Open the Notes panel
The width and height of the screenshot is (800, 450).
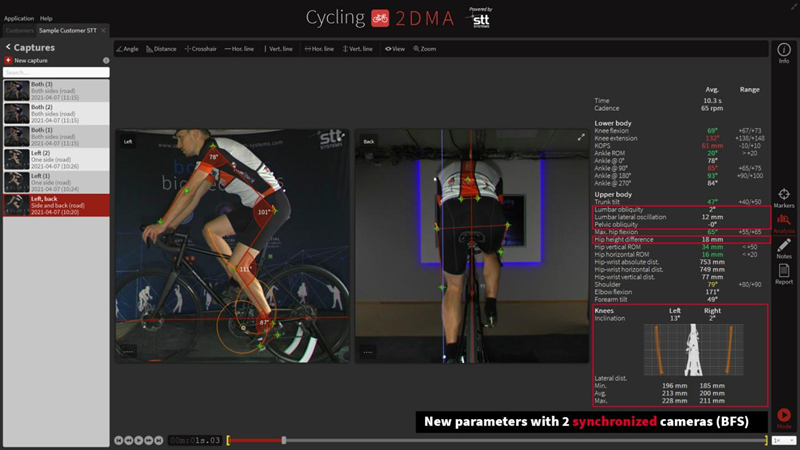point(784,249)
